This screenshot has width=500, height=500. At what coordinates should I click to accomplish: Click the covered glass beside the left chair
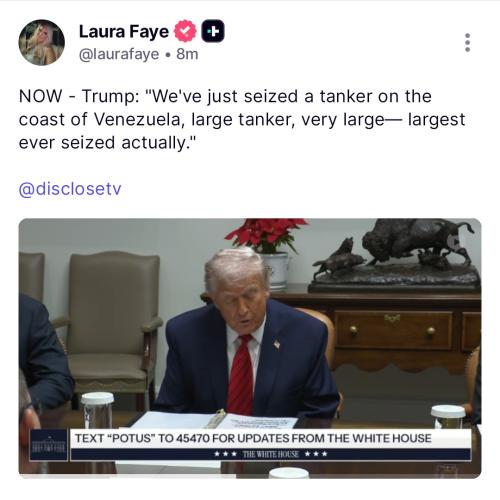(x=97, y=411)
